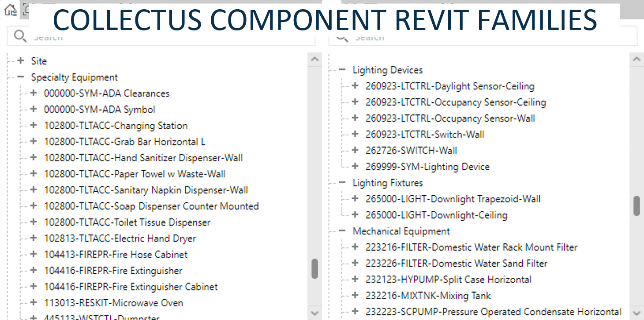Click the home icon at top left
Viewport: 644px width, 320px height.
pyautogui.click(x=10, y=10)
